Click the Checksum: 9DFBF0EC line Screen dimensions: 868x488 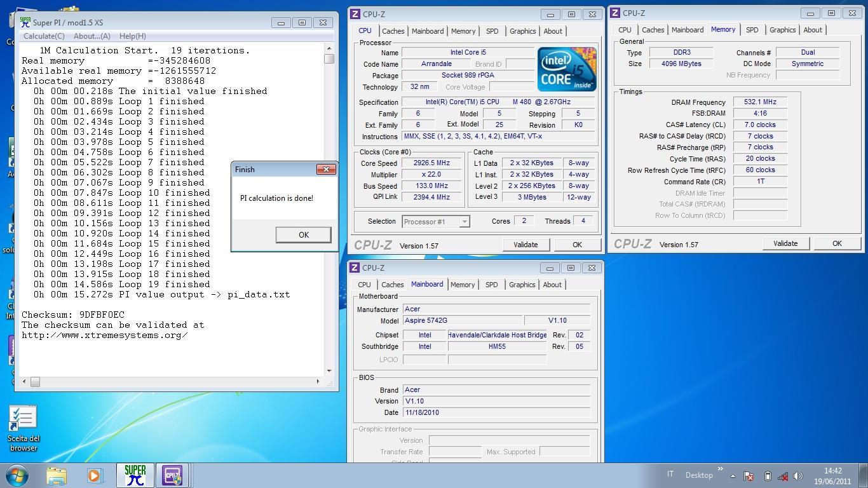coord(73,315)
